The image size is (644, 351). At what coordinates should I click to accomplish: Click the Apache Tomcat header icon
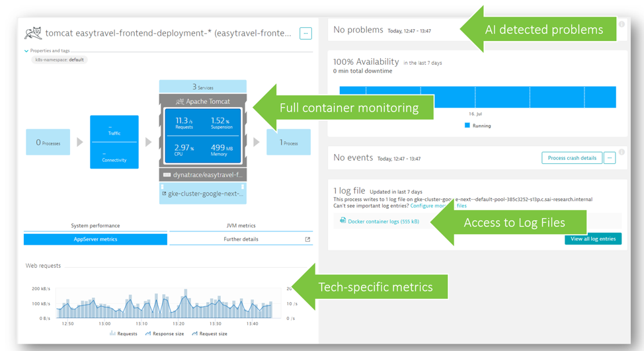tap(180, 101)
